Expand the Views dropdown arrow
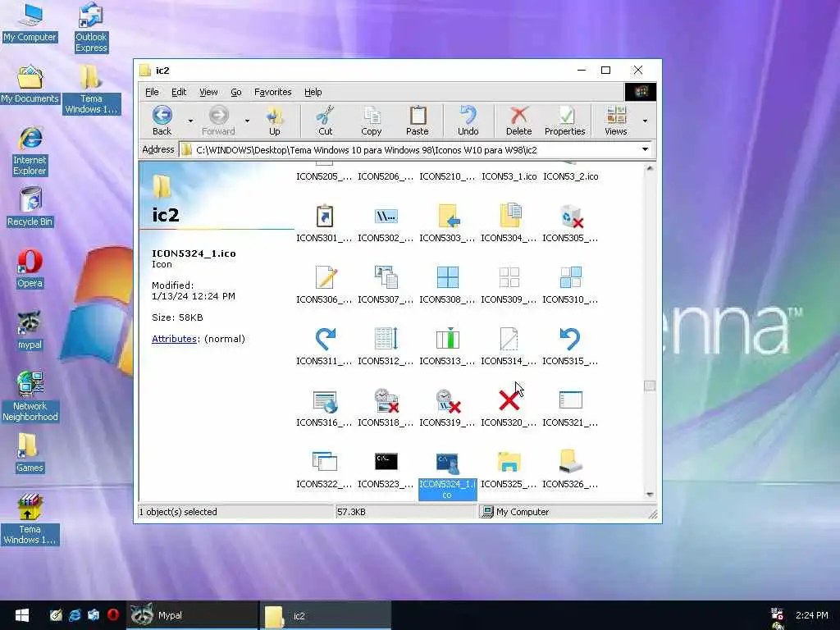Image resolution: width=840 pixels, height=630 pixels. (645, 121)
